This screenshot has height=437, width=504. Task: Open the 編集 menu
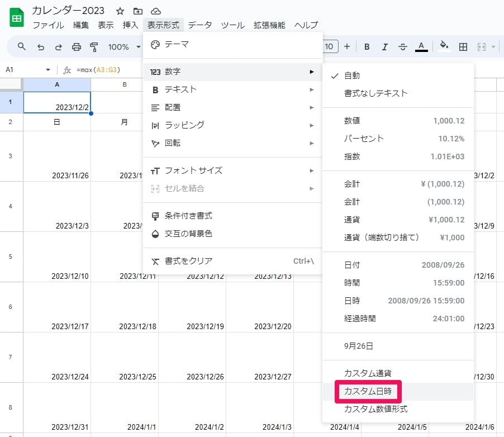(80, 25)
